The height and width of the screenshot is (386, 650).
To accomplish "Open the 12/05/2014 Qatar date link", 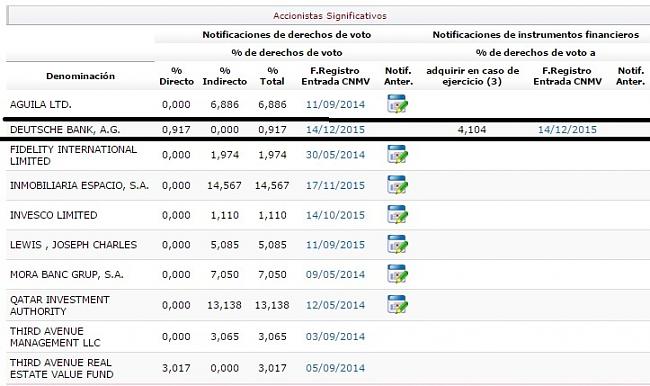I will 335,305.
